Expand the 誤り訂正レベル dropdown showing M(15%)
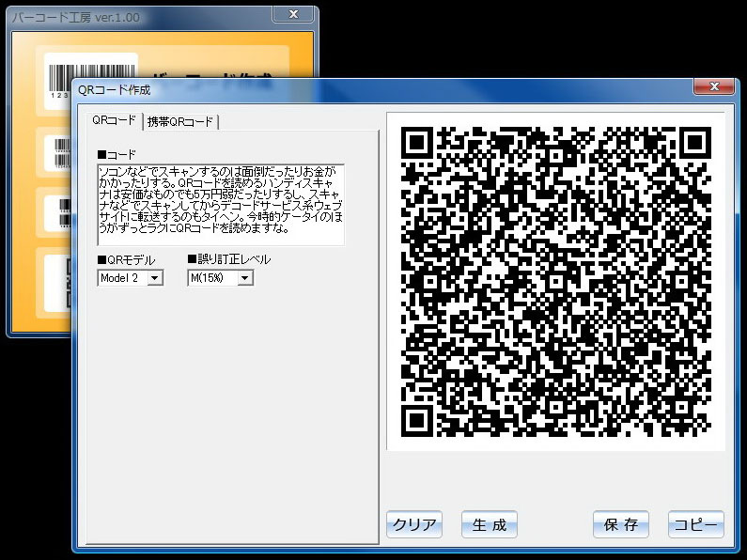 pos(220,277)
